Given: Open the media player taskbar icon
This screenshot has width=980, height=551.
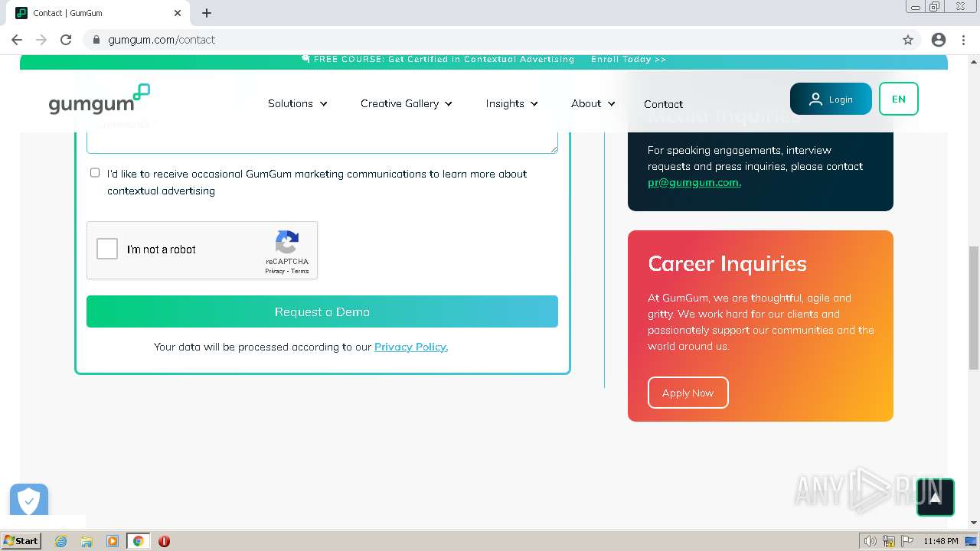Looking at the screenshot, I should click(113, 541).
